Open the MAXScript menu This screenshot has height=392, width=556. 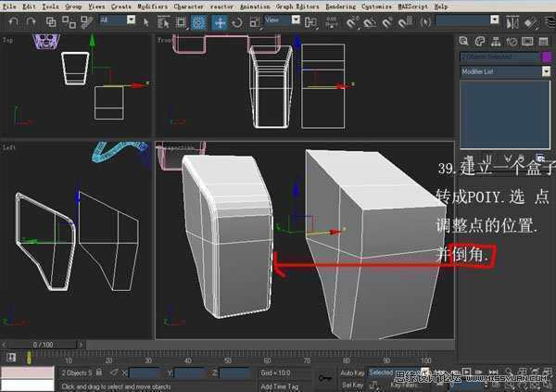click(x=412, y=6)
